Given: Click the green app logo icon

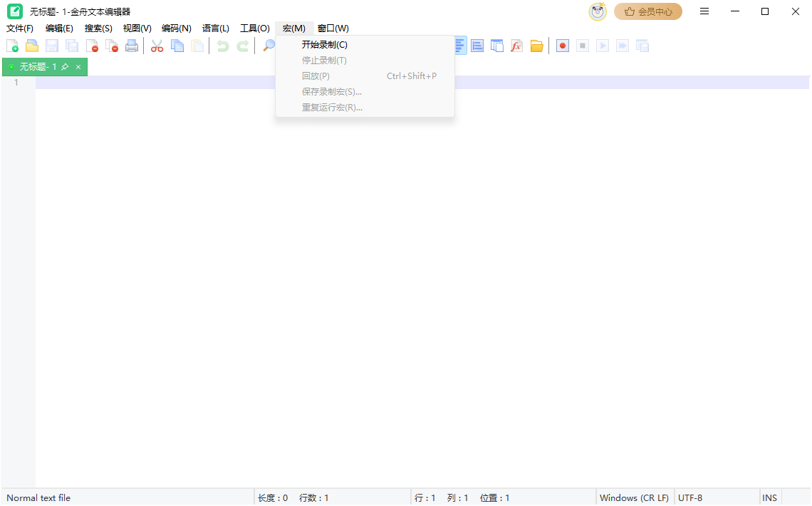Looking at the screenshot, I should pos(15,11).
